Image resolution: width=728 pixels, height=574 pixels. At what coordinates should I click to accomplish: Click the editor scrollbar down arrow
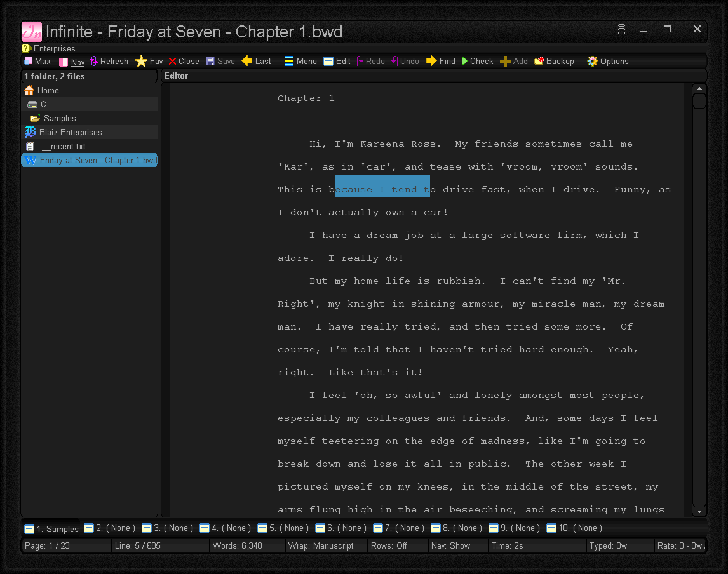699,511
